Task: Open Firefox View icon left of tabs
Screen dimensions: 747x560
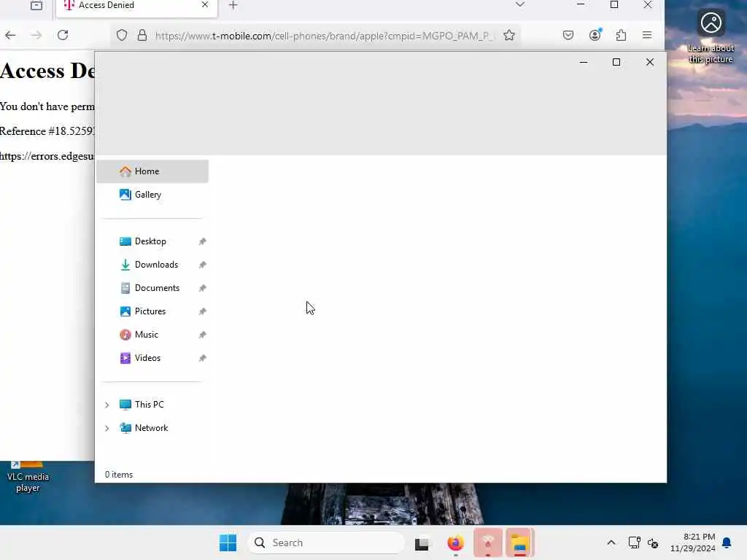Action: point(36,6)
